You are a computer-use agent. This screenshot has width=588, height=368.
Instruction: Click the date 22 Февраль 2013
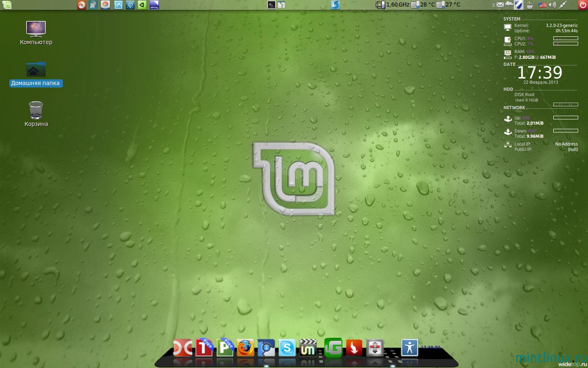pos(541,82)
